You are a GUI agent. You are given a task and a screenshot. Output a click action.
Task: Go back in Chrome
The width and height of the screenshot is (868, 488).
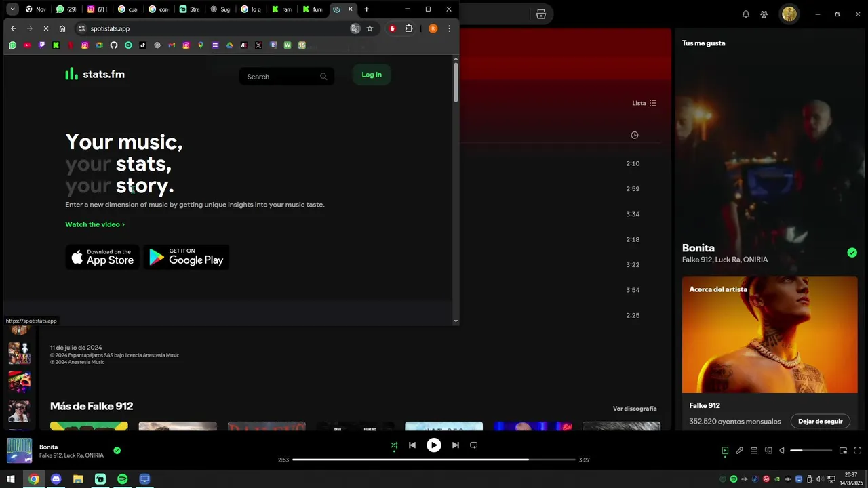[14, 28]
